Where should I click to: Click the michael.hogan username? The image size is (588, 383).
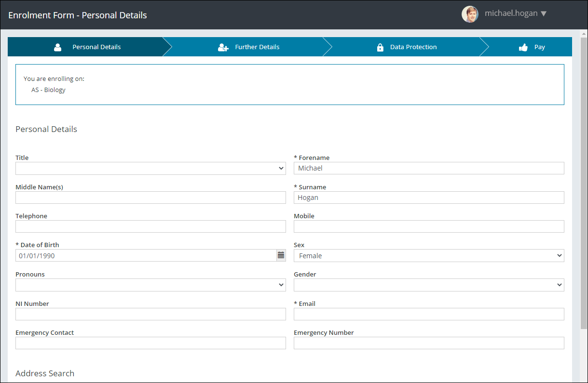coord(510,13)
